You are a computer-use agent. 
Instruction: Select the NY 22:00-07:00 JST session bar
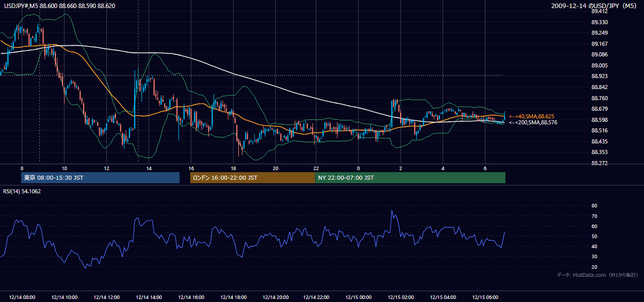tap(410, 178)
